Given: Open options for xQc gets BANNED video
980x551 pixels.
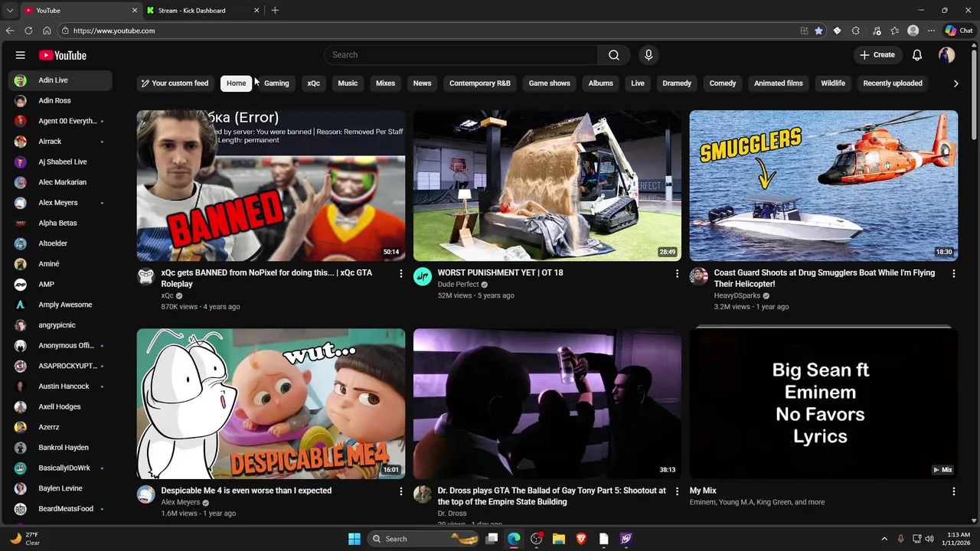Looking at the screenshot, I should coord(400,273).
